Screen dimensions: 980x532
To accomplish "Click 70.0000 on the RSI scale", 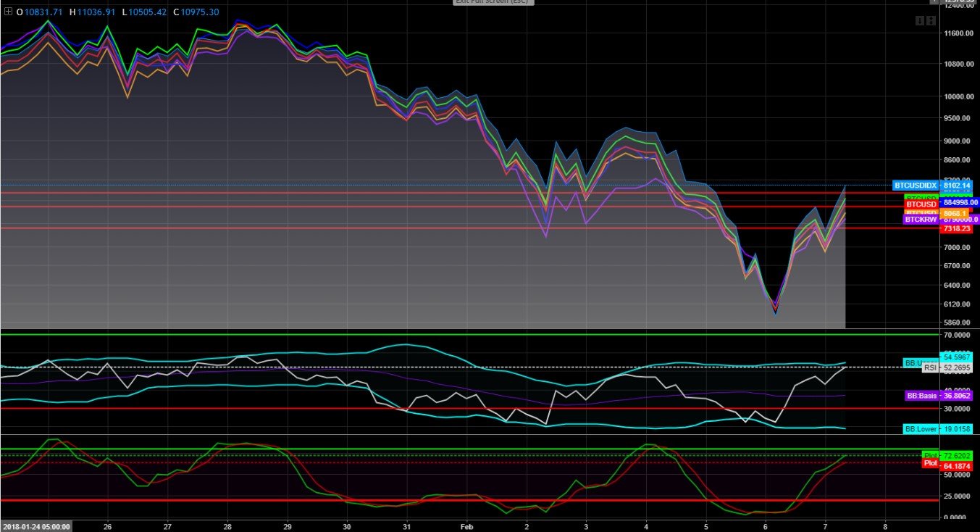I will [x=958, y=336].
